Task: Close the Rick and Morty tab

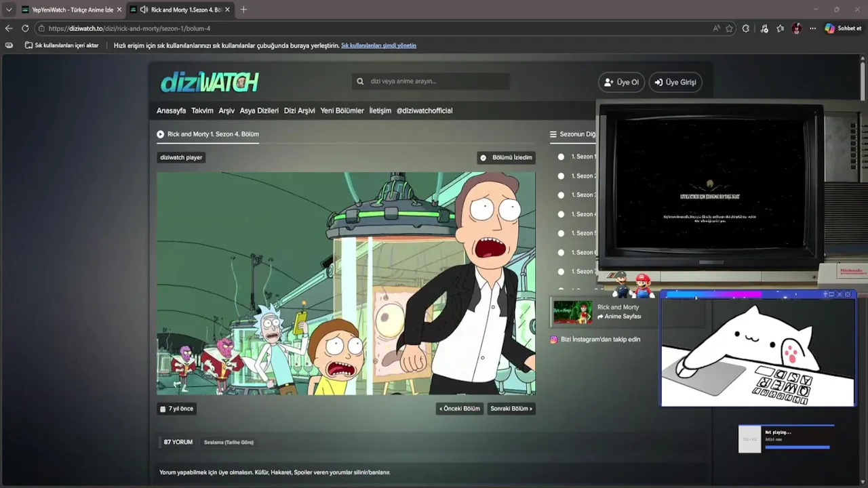Action: point(227,9)
